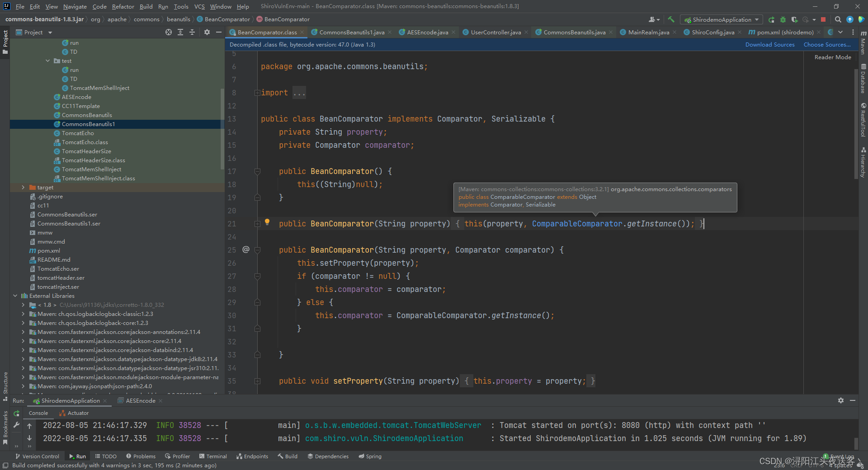
Task: Open the Endpoints tool window
Action: pos(252,456)
